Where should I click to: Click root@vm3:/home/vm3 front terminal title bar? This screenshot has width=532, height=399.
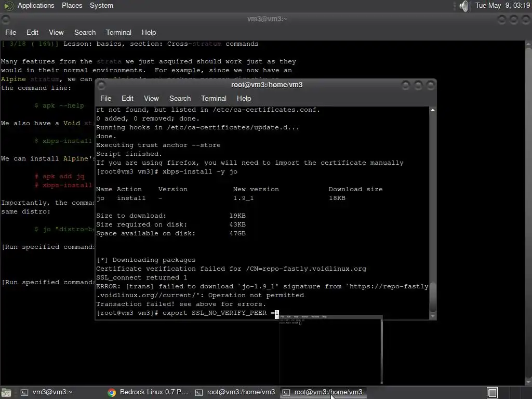pos(267,85)
